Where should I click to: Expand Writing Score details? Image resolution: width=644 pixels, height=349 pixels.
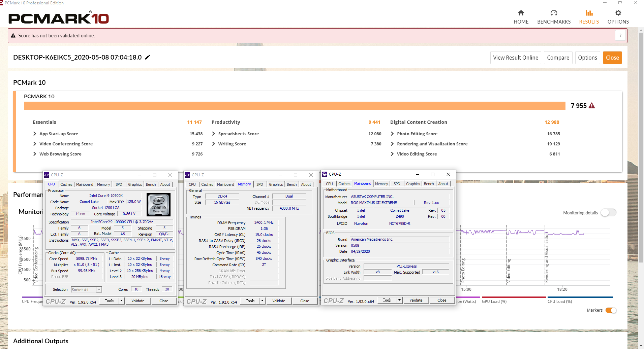click(213, 144)
